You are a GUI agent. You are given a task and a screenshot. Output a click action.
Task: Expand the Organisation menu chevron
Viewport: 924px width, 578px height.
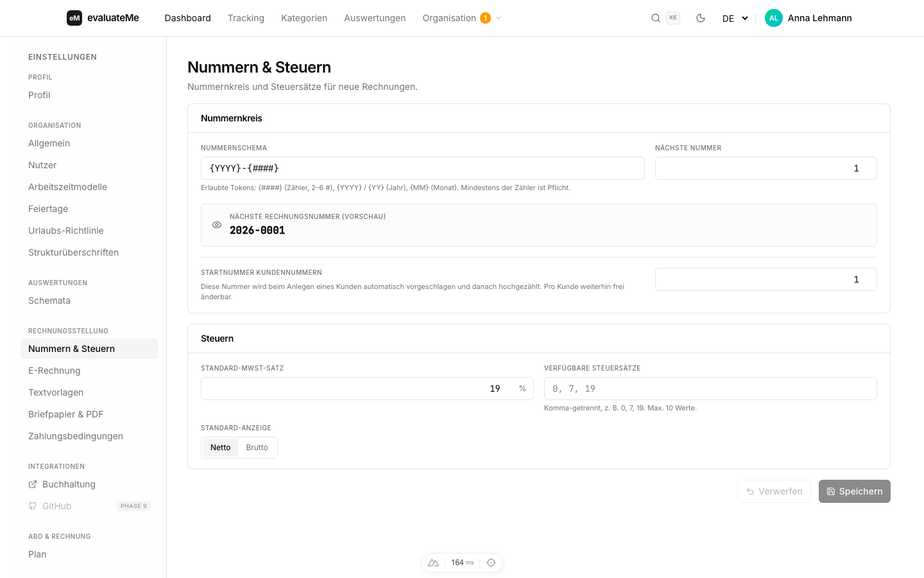click(499, 18)
